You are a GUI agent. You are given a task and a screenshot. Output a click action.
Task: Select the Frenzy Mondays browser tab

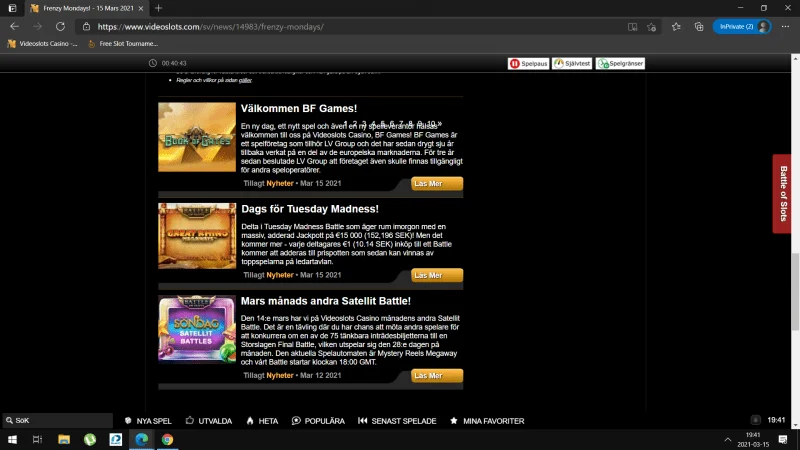[87, 8]
